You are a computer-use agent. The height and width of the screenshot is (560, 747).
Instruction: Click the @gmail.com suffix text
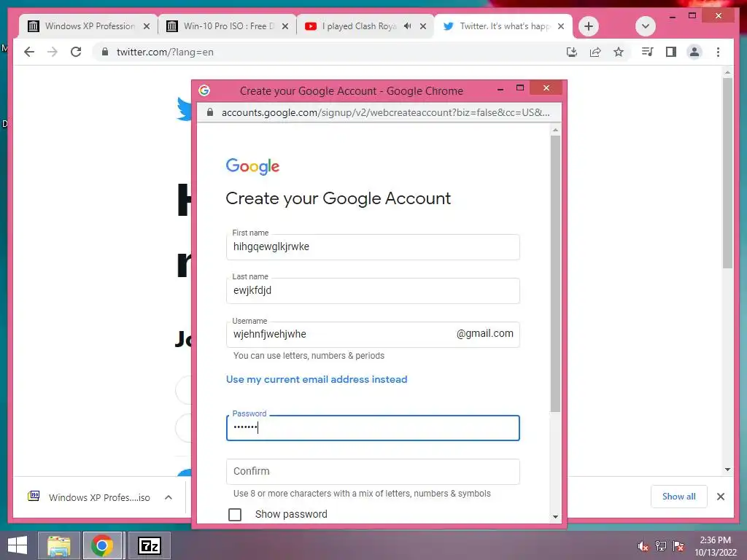tap(484, 334)
